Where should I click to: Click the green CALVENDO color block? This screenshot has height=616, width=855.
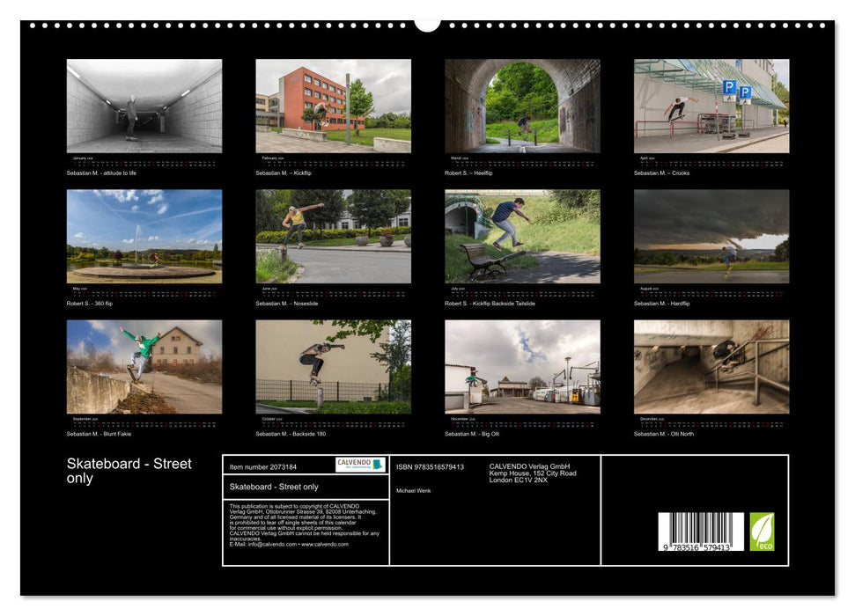(x=376, y=469)
